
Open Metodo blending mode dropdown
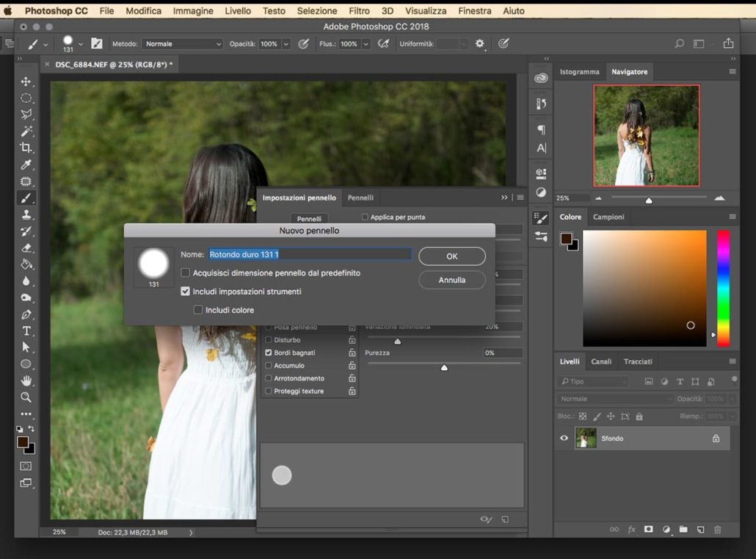[183, 43]
